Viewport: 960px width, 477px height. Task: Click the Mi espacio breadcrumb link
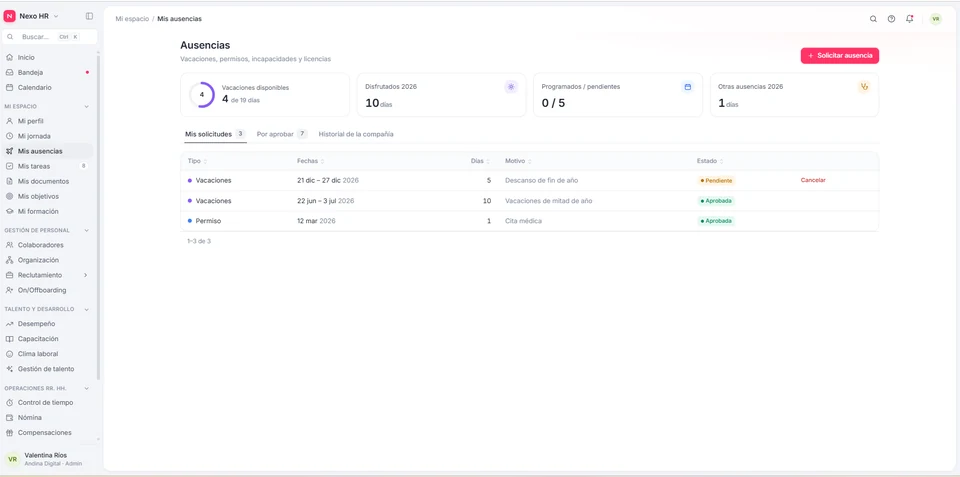click(x=132, y=19)
